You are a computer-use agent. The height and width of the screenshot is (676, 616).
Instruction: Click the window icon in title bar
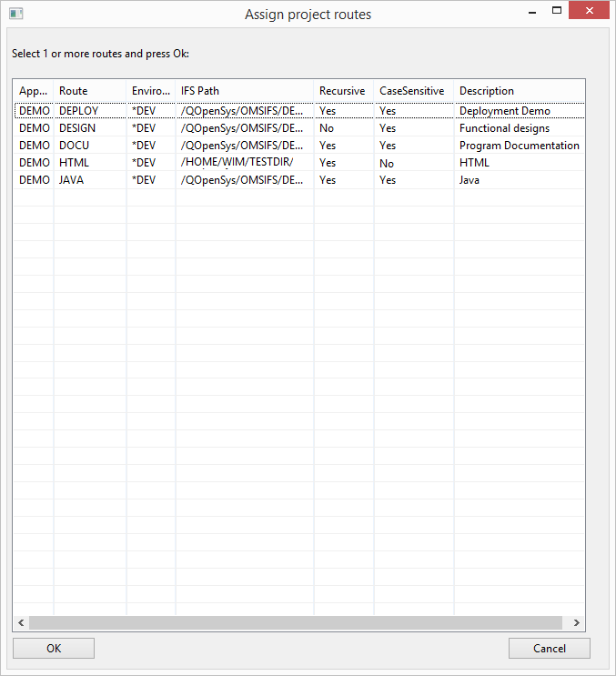(15, 15)
